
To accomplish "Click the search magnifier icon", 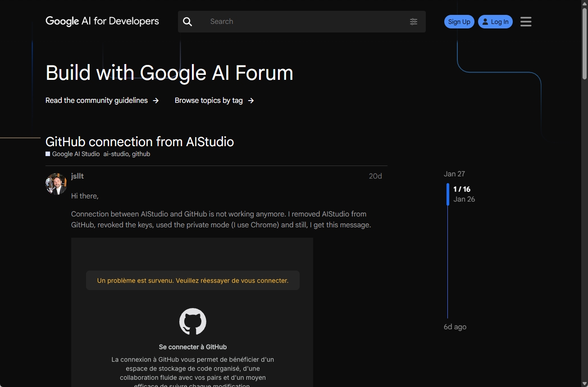I will tap(188, 22).
